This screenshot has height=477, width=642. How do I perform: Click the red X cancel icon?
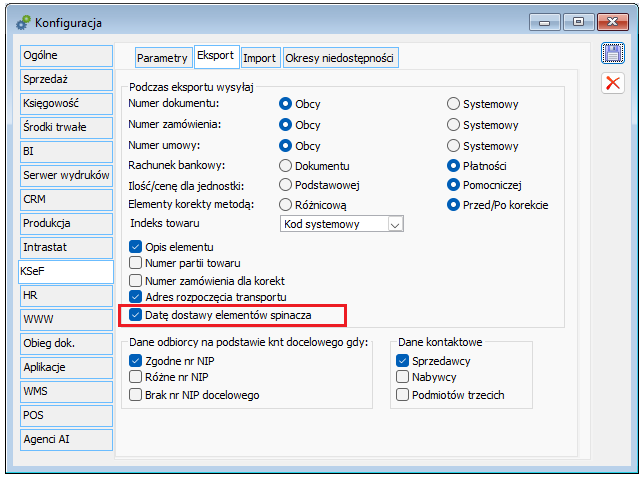tap(613, 83)
